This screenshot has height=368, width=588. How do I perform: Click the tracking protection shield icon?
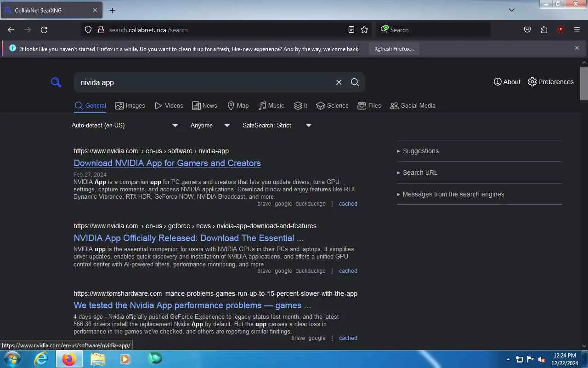[88, 29]
